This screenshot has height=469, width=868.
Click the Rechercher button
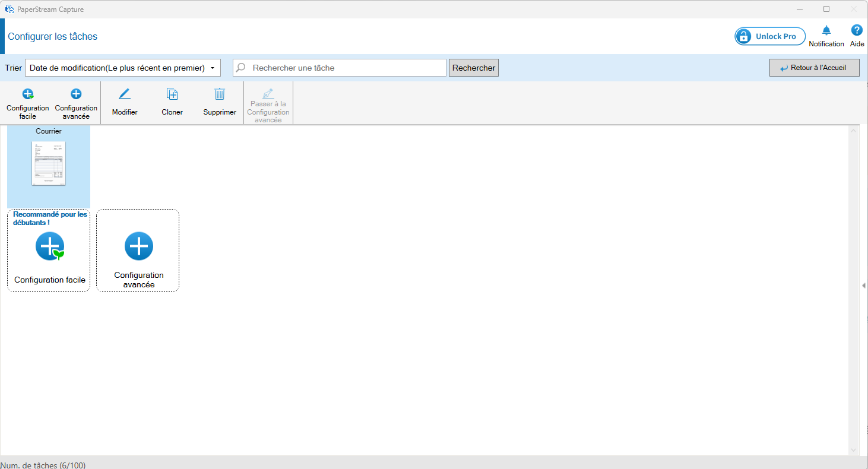click(x=474, y=68)
